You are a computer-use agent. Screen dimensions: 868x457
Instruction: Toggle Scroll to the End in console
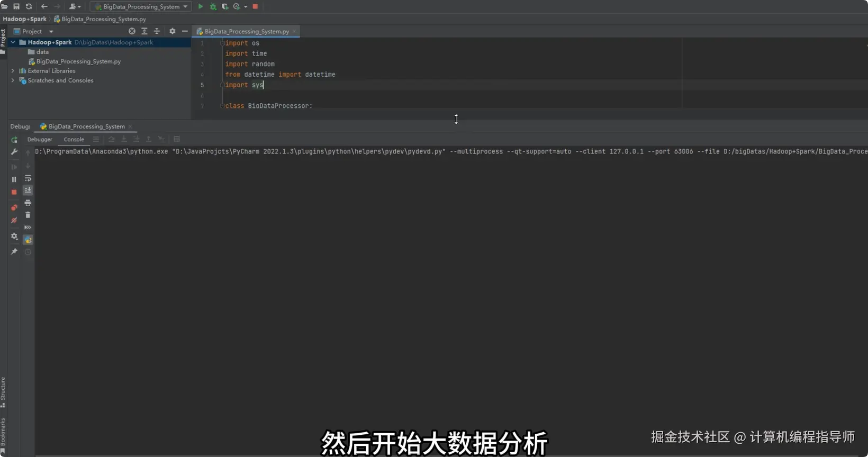[x=28, y=190]
